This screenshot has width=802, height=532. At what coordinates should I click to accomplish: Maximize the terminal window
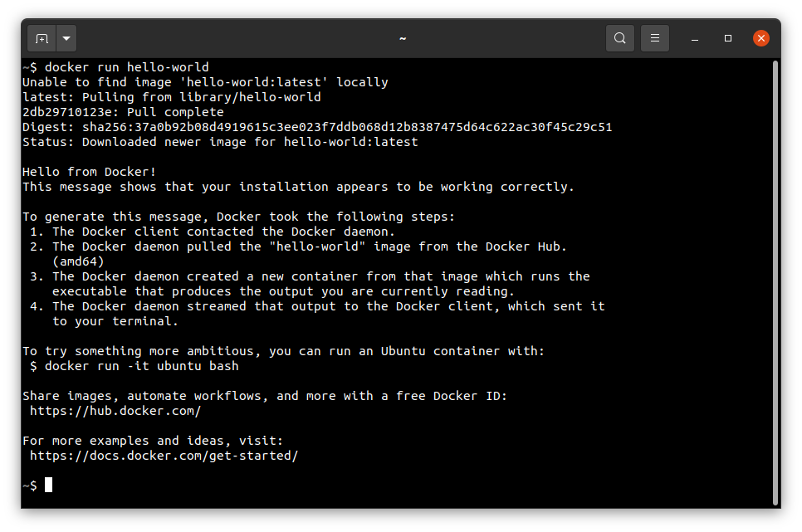pos(728,38)
